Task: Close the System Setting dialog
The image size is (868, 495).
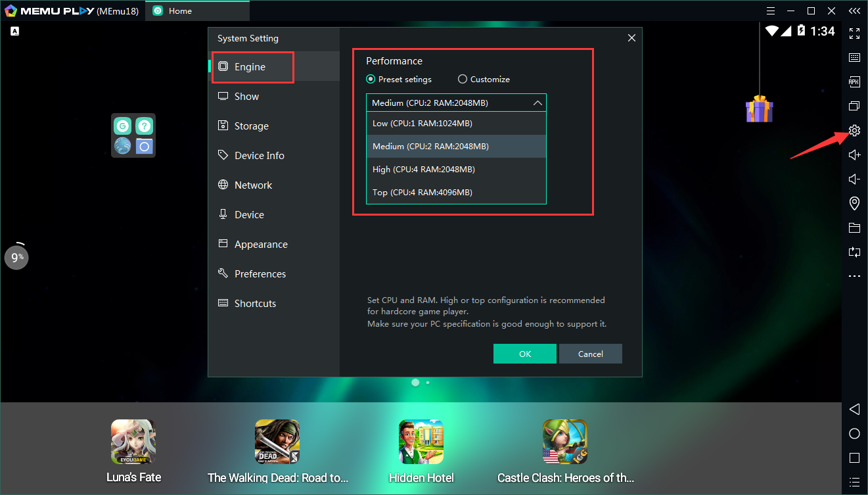Action: (x=631, y=38)
